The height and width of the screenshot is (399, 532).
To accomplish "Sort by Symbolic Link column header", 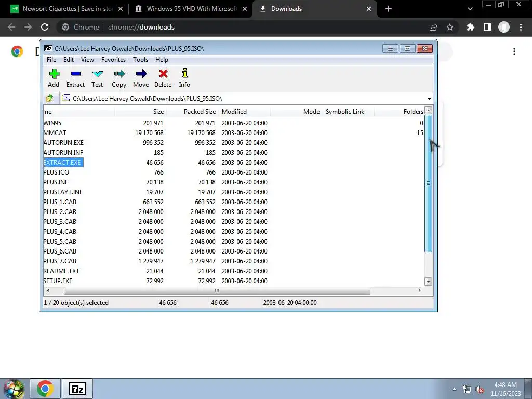I will coord(348,112).
